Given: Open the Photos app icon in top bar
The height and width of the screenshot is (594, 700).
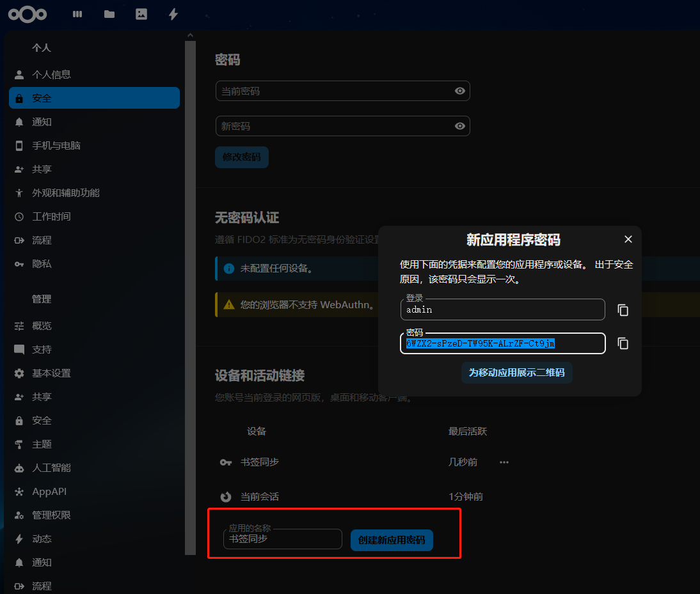Looking at the screenshot, I should (x=141, y=14).
